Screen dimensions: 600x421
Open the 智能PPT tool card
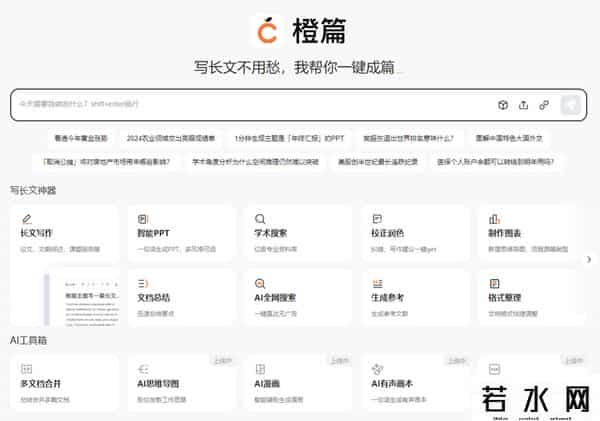pyautogui.click(x=182, y=233)
